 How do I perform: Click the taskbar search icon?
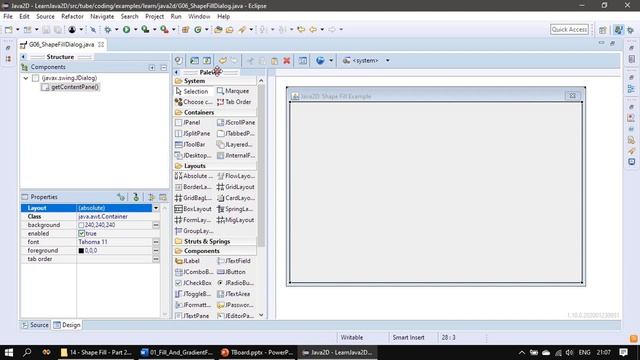(27, 352)
